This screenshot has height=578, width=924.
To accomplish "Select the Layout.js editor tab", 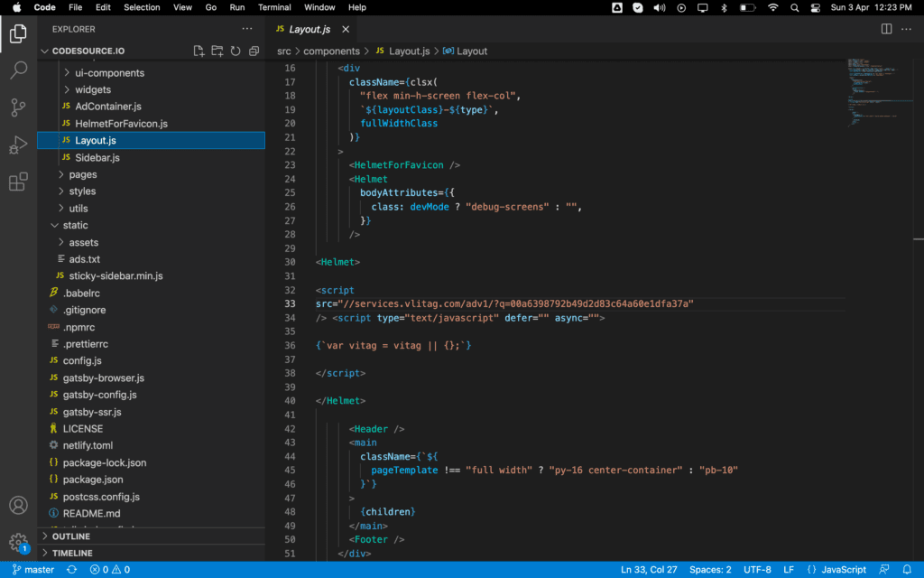I will 312,29.
